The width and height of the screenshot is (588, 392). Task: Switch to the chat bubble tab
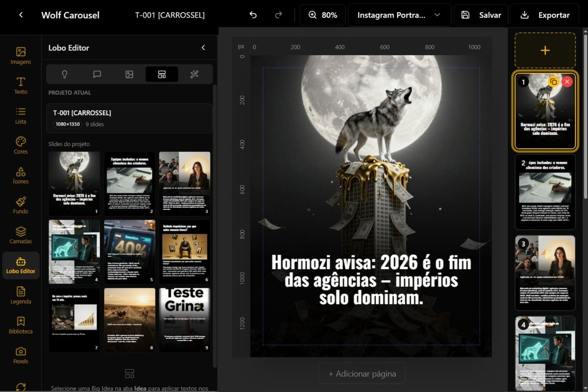tap(97, 74)
